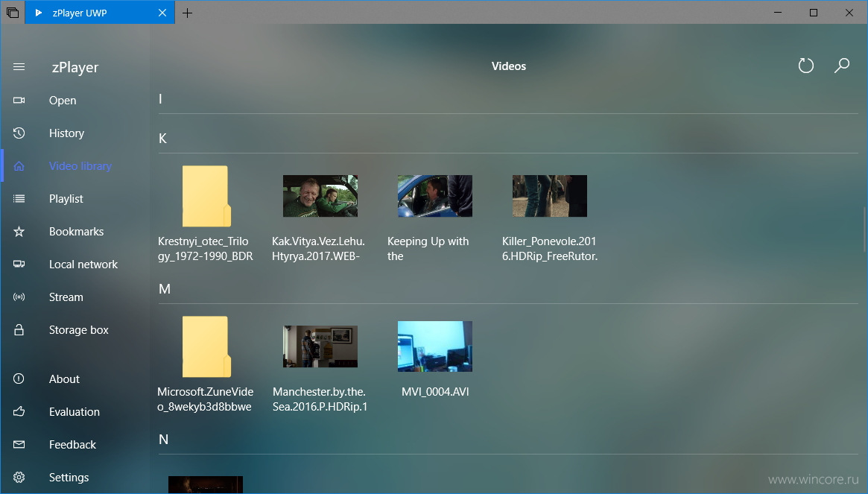The width and height of the screenshot is (868, 494).
Task: Click the Local network icon
Action: pos(19,265)
